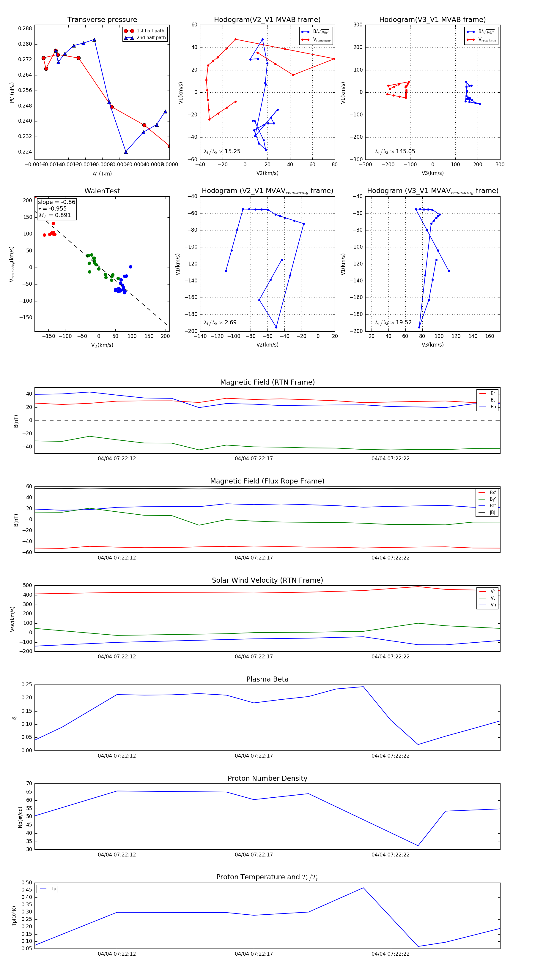The width and height of the screenshot is (535, 980).
Task: Click the 'Plasma Beta' plot title
Action: point(267,679)
